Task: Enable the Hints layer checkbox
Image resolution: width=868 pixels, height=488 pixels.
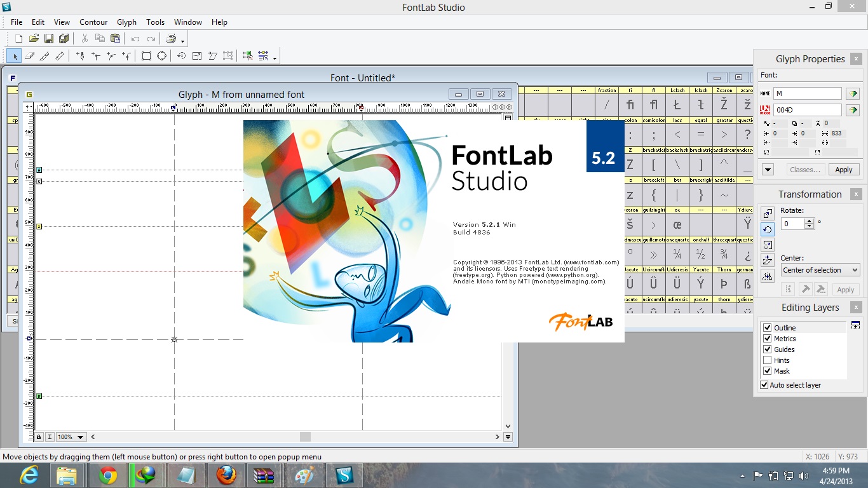Action: [x=767, y=360]
